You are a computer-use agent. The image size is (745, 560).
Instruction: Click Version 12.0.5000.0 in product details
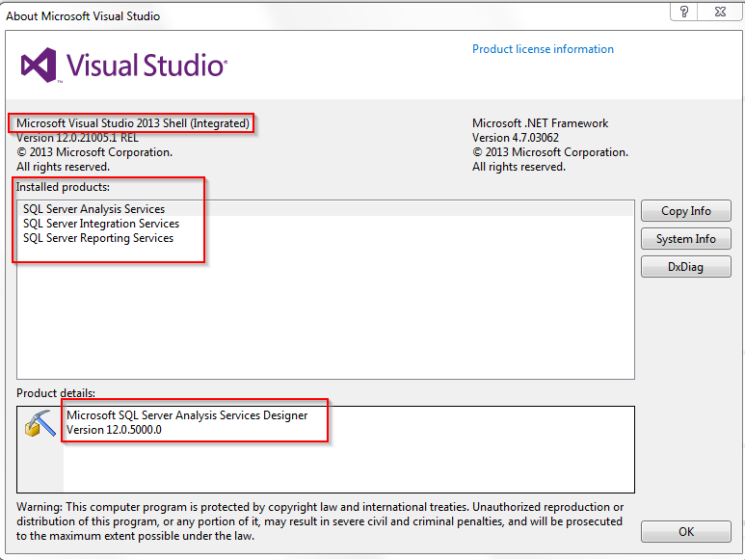114,430
